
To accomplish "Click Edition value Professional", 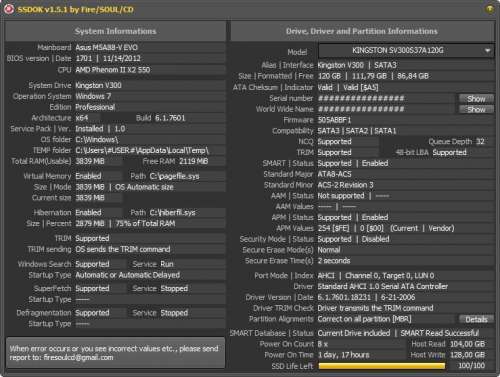I will [95, 107].
